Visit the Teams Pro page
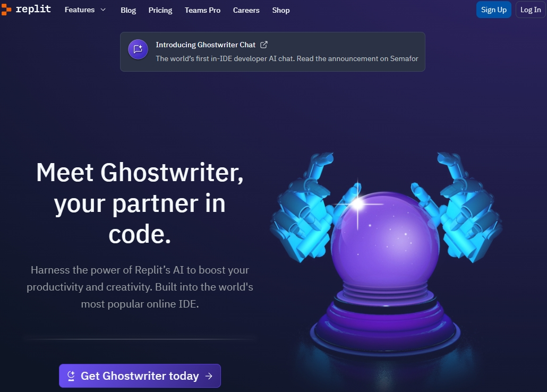 click(x=203, y=10)
